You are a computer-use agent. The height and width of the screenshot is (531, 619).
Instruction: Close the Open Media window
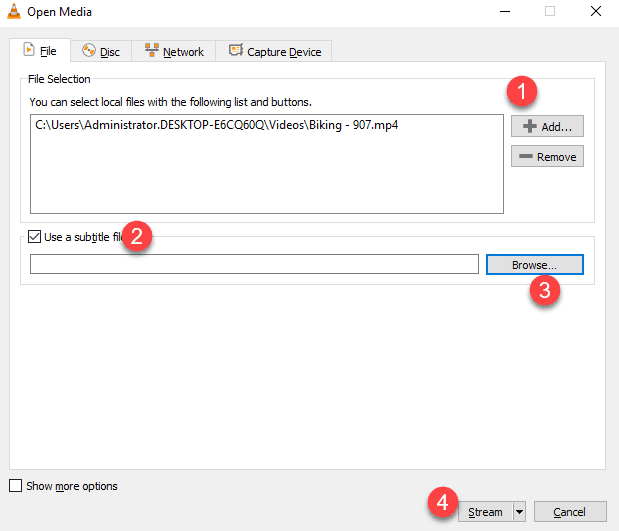(595, 12)
